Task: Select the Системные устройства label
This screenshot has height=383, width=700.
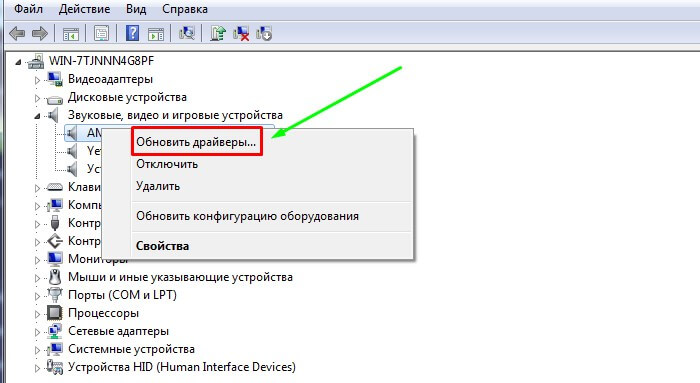Action: pyautogui.click(x=131, y=349)
